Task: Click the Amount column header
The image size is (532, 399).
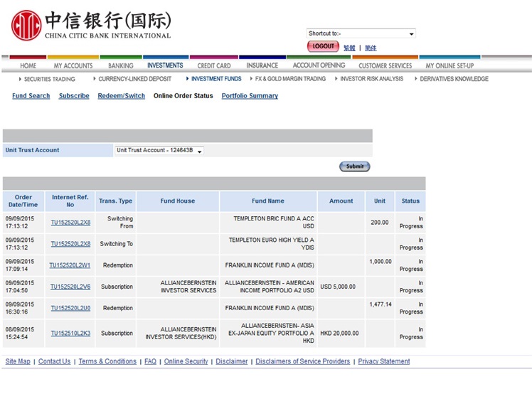Action: click(341, 201)
